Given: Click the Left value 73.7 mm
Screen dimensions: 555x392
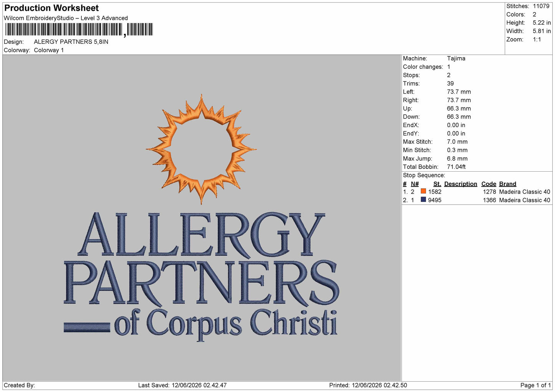Looking at the screenshot, I should (459, 92).
